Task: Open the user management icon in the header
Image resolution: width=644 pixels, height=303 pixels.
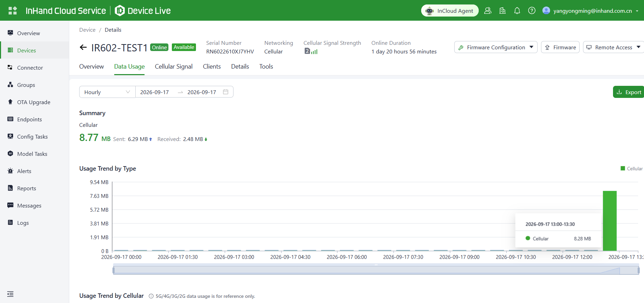Action: tap(488, 11)
